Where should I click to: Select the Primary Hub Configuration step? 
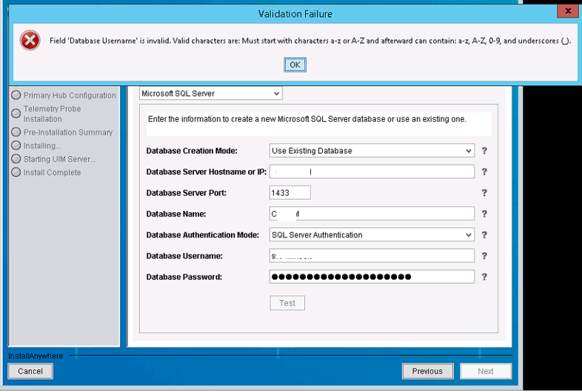[69, 95]
